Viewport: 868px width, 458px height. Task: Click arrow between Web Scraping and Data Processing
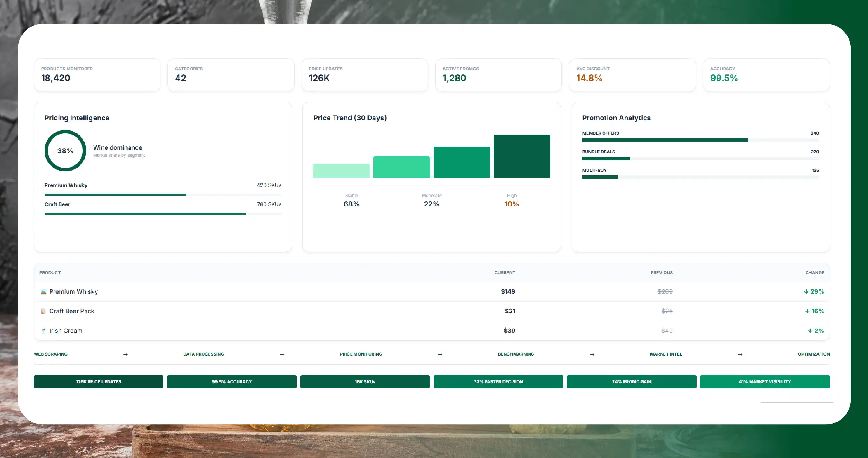tap(125, 354)
